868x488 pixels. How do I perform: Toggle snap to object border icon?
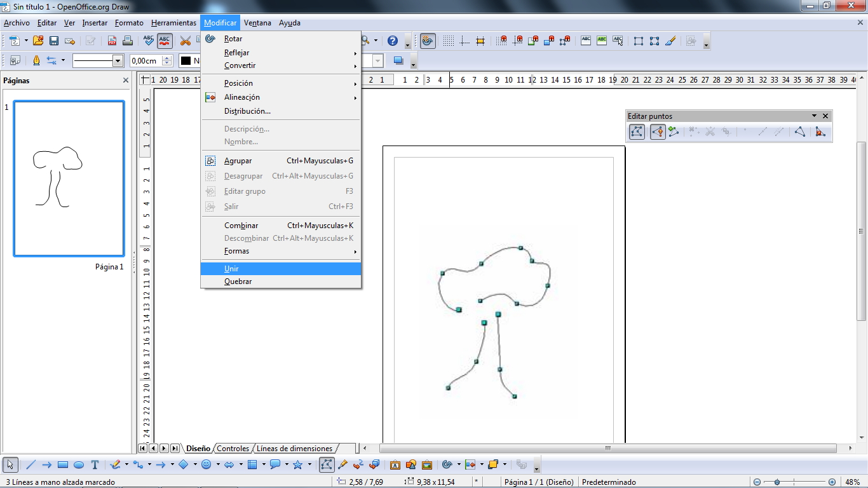pyautogui.click(x=548, y=41)
